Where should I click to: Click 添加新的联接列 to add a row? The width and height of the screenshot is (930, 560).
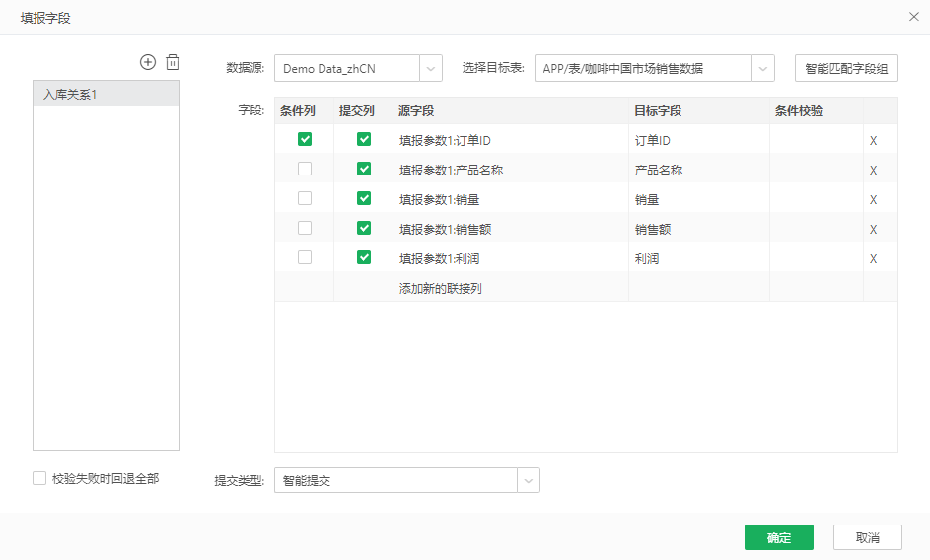tap(441, 289)
